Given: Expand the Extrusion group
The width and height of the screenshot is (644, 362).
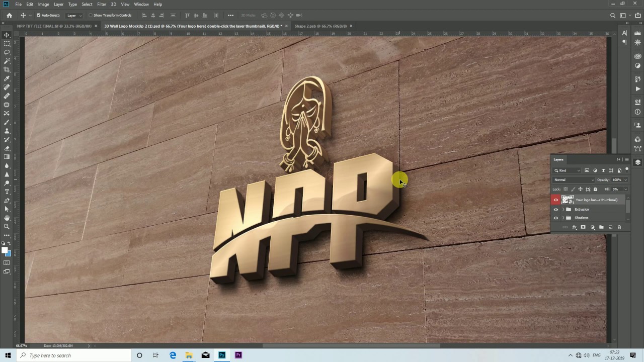Looking at the screenshot, I should click(563, 209).
